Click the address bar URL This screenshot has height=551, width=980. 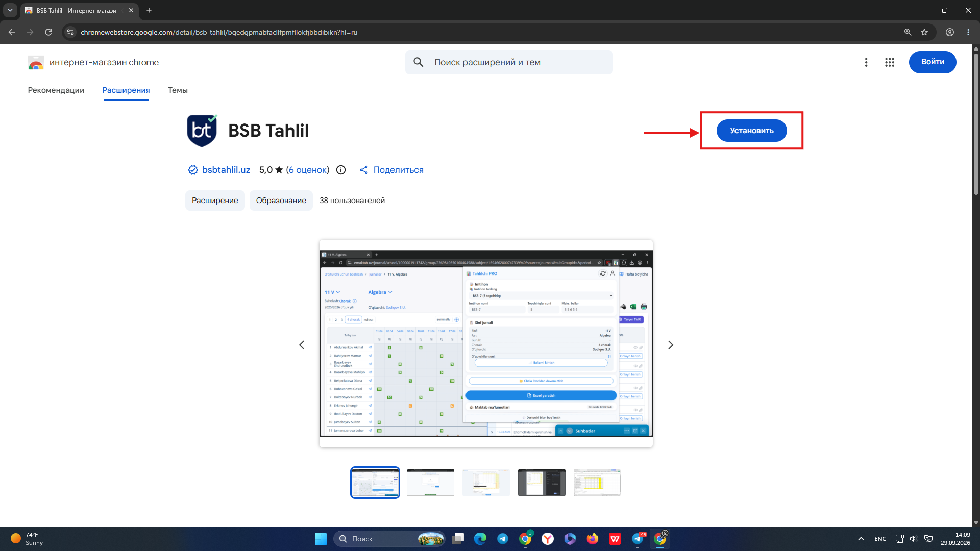(x=219, y=32)
